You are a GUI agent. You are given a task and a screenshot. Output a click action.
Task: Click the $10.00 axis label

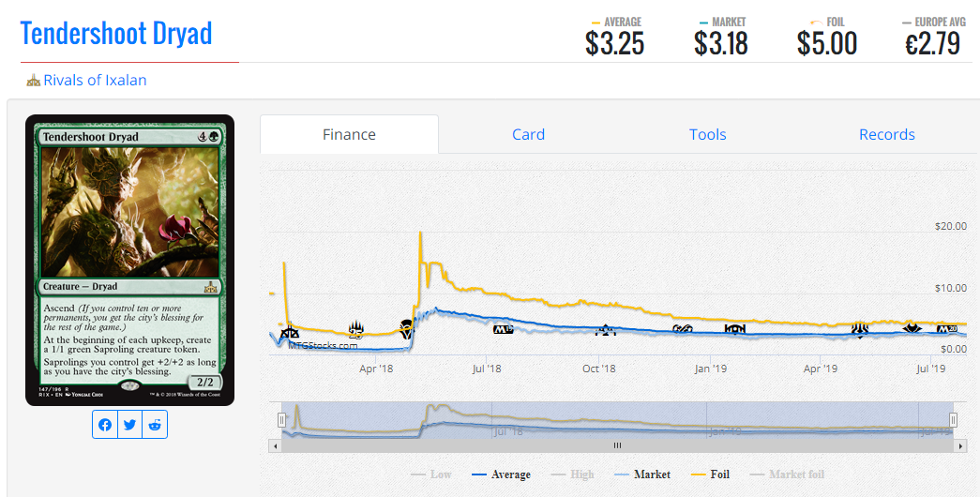[x=951, y=288]
